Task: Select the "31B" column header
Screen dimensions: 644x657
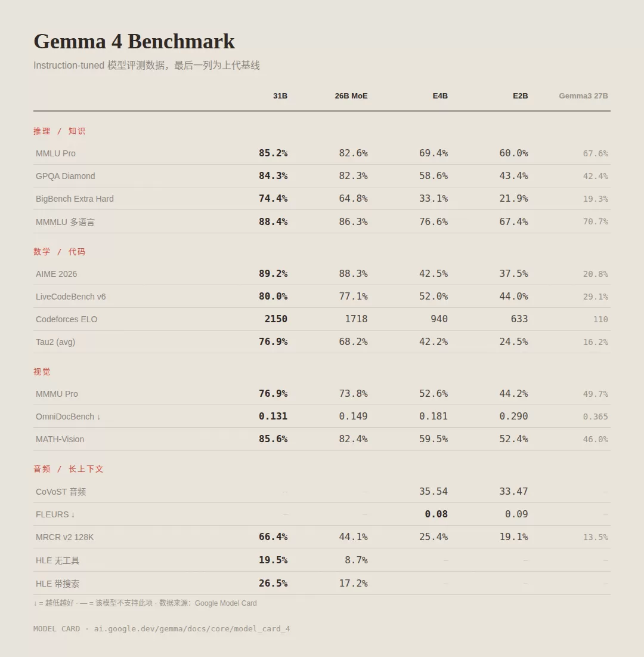Action: click(280, 96)
